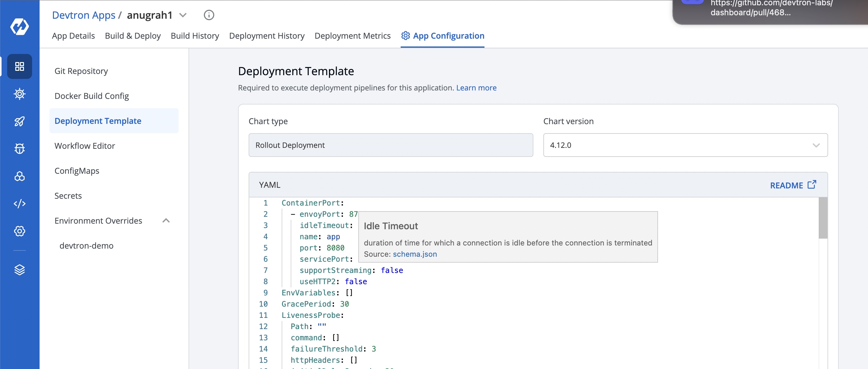The width and height of the screenshot is (868, 369).
Task: Open the Chart version 4.12.0 dropdown
Action: [685, 145]
